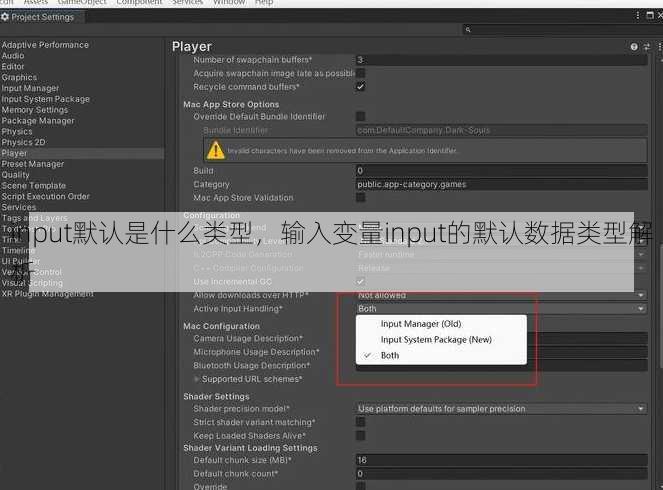This screenshot has height=490, width=663.
Task: Maximize the Project Settings window
Action: [650, 16]
